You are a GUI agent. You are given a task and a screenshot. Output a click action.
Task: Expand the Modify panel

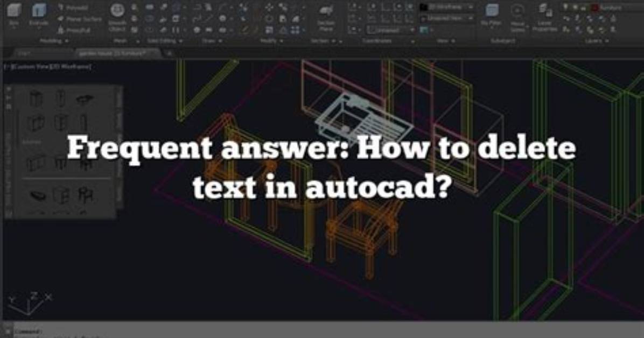pos(272,41)
